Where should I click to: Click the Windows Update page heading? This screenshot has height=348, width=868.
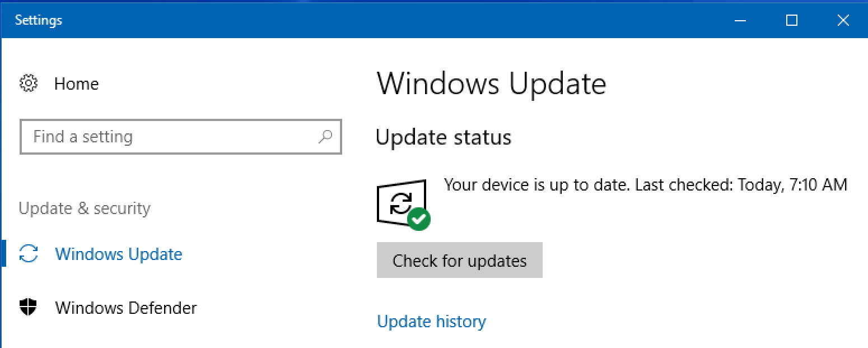[x=491, y=84]
